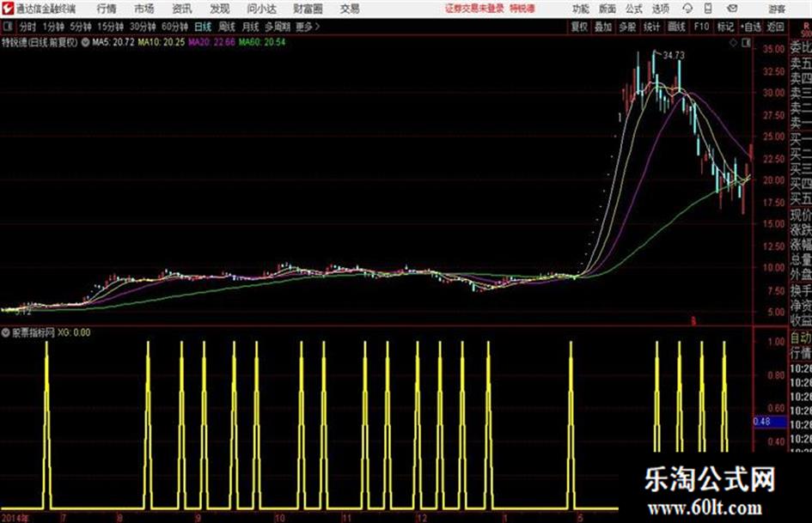Open the 公式 menu
812x523 pixels.
(x=634, y=9)
